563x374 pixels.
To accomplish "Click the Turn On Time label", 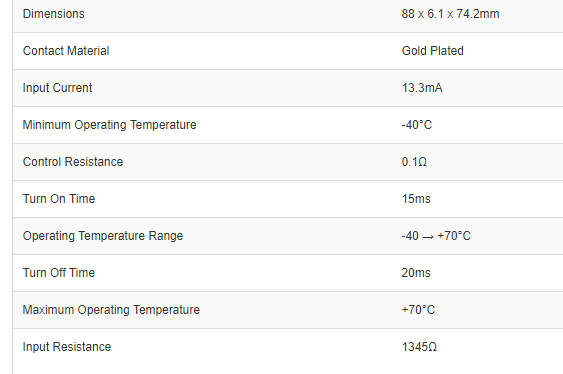I will click(x=59, y=199).
